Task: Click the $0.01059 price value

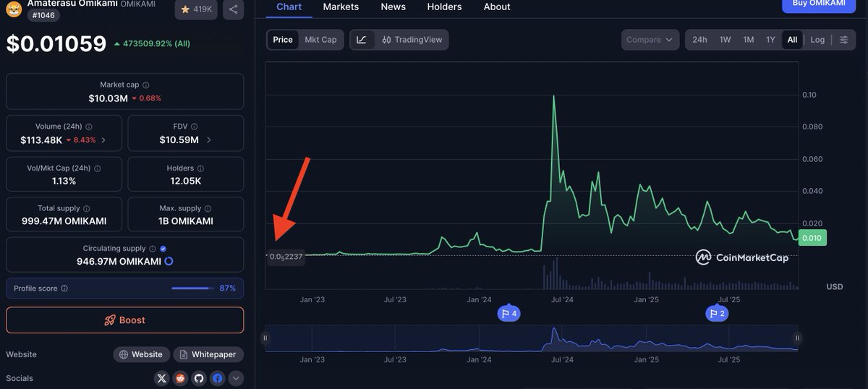Action: tap(56, 44)
